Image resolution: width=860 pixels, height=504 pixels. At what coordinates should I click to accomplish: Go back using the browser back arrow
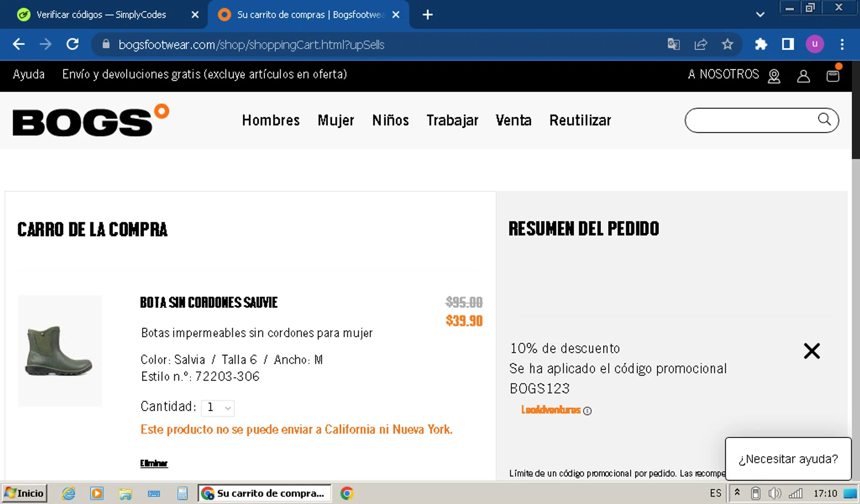tap(18, 44)
